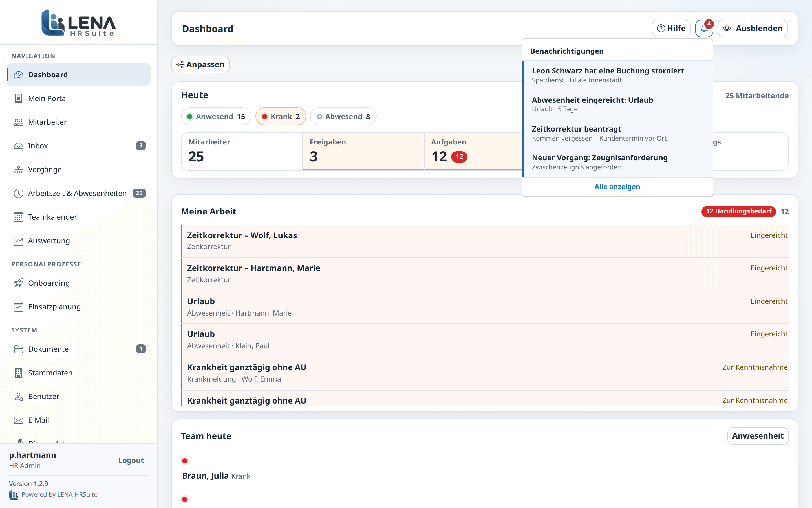Open notification Neuer Vorgang: Zeugnisanforderung
Screen dimensions: 812x508
(617, 162)
